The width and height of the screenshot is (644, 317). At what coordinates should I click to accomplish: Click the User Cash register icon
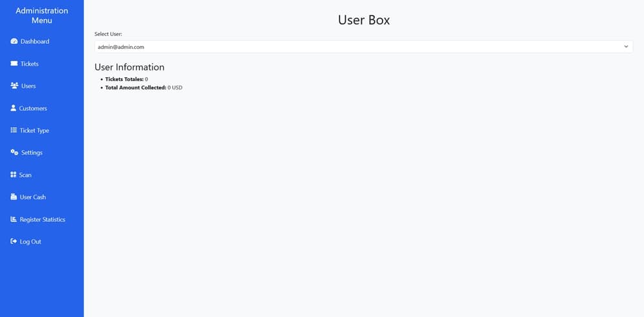pyautogui.click(x=14, y=197)
